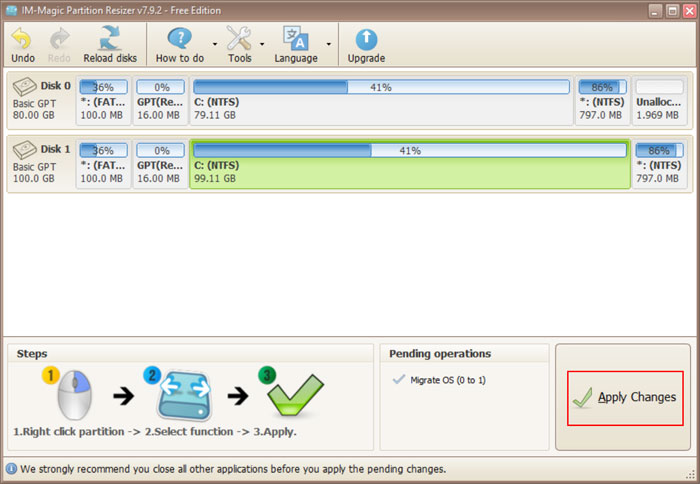The height and width of the screenshot is (484, 700).
Task: Select the Disk 0 C: (NTFS) 79.11 GB partition
Action: [381, 100]
